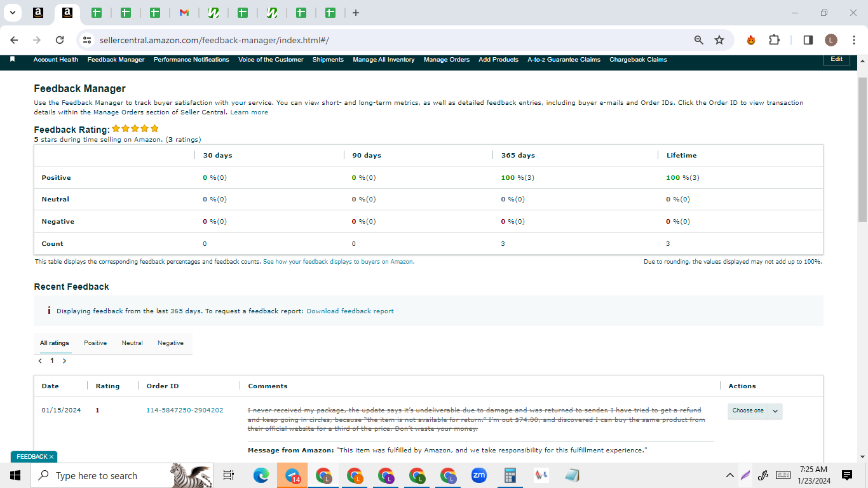Open Zoom from the taskbar

478,475
